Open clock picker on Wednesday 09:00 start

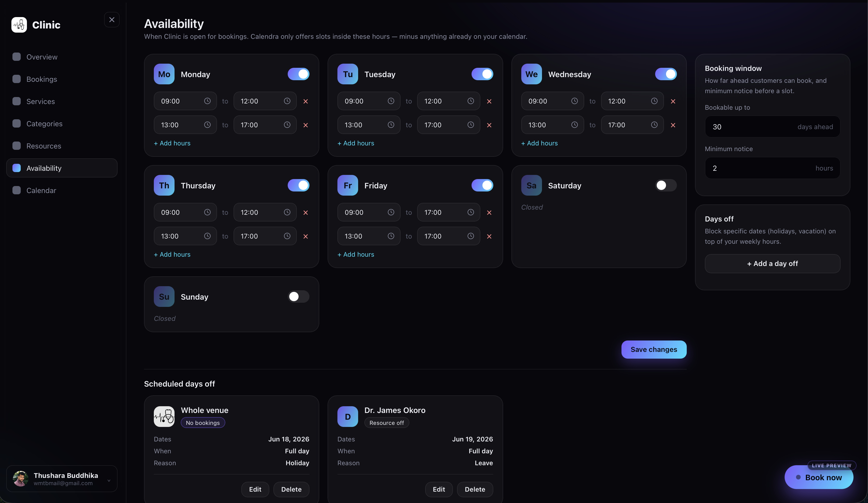coord(575,101)
